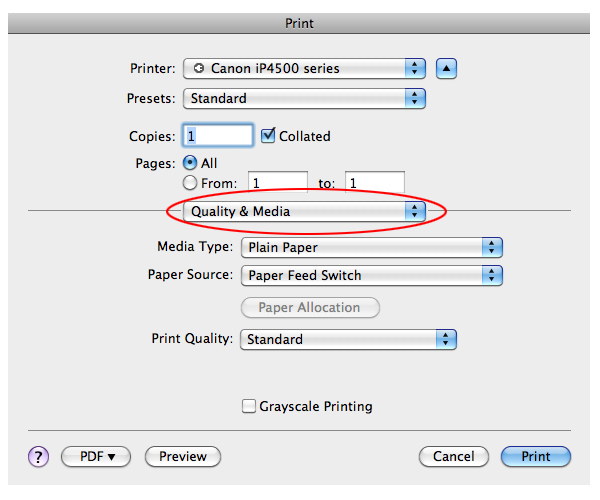Click the Print Quality popup arrows icon
The width and height of the screenshot is (600, 500).
tap(446, 339)
